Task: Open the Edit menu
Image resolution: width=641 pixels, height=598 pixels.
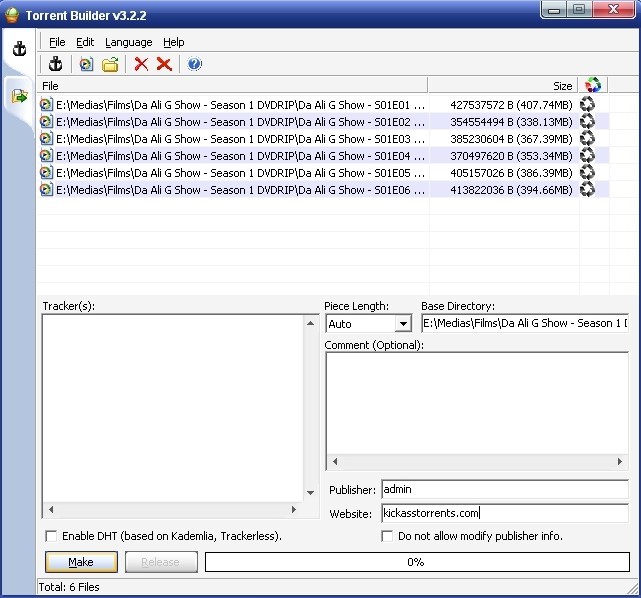Action: point(85,42)
